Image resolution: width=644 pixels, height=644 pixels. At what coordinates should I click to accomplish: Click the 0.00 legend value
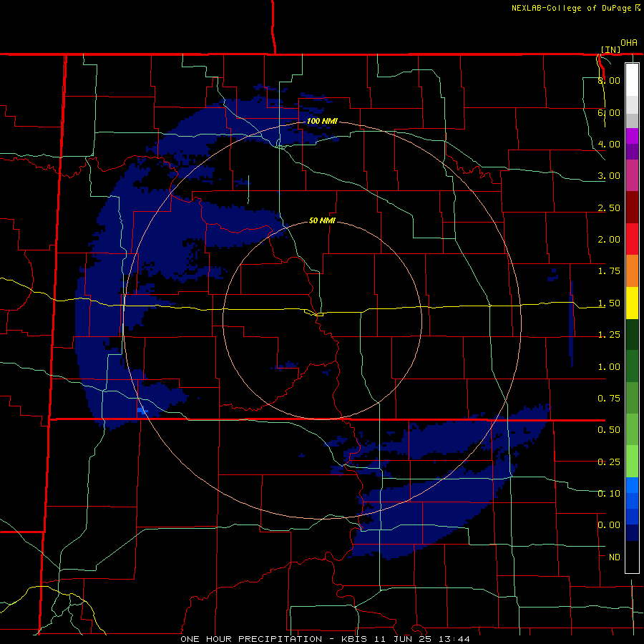tap(609, 525)
